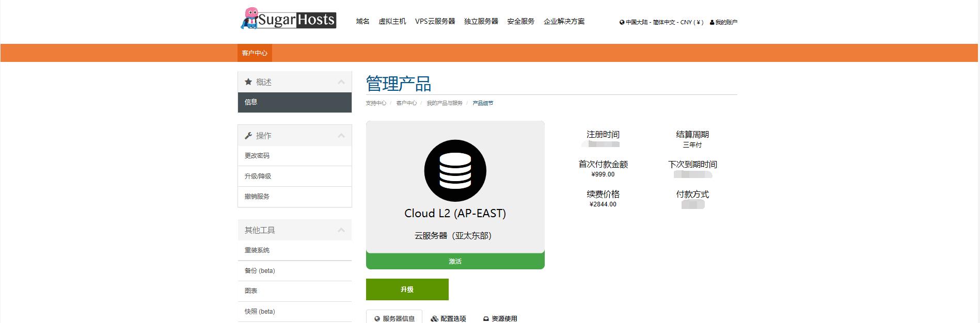Collapse the 其他工具 panel chevron
Screen dimensions: 980x323
pos(341,230)
